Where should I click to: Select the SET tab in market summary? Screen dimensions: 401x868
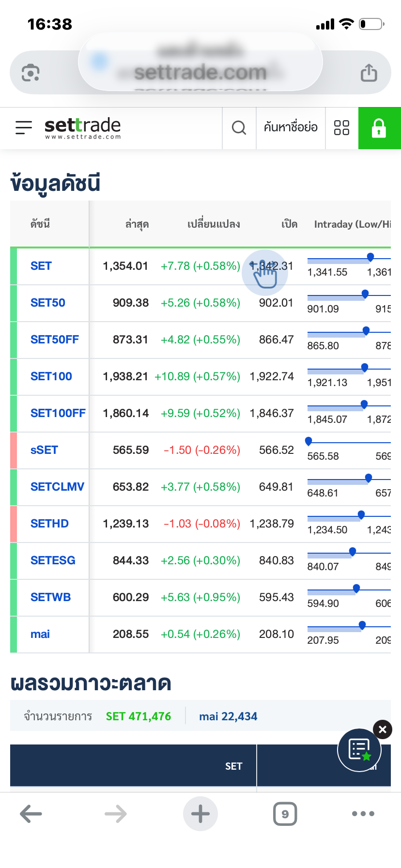pyautogui.click(x=233, y=766)
